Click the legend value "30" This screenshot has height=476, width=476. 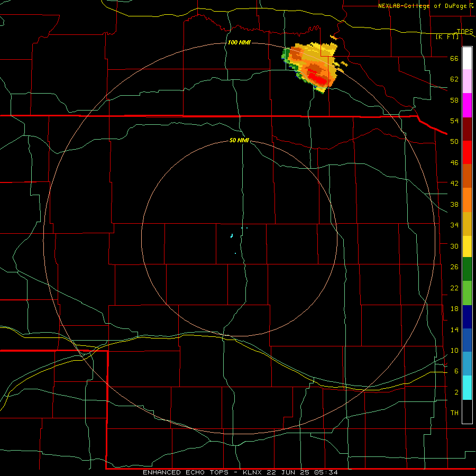(454, 246)
